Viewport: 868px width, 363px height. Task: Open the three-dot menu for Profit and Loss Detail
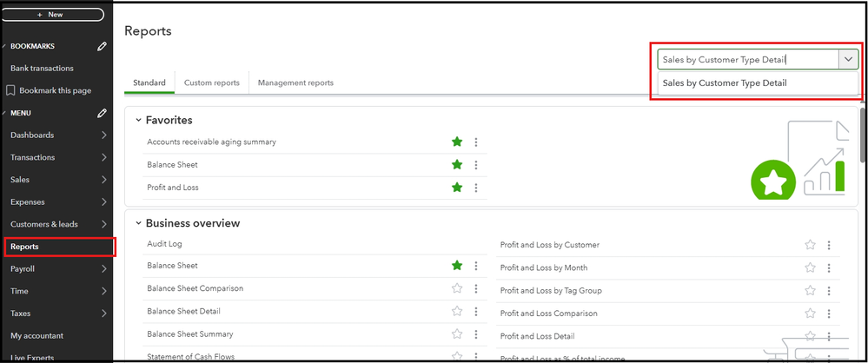[x=829, y=337]
